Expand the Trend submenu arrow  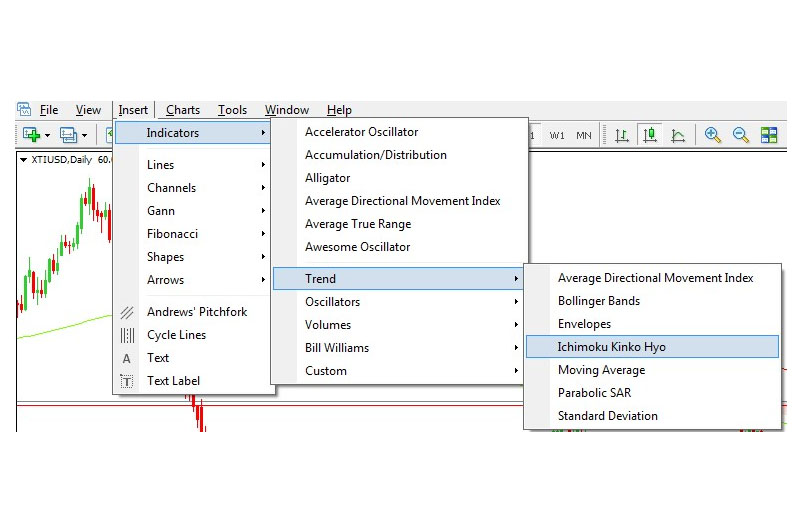pyautogui.click(x=516, y=279)
